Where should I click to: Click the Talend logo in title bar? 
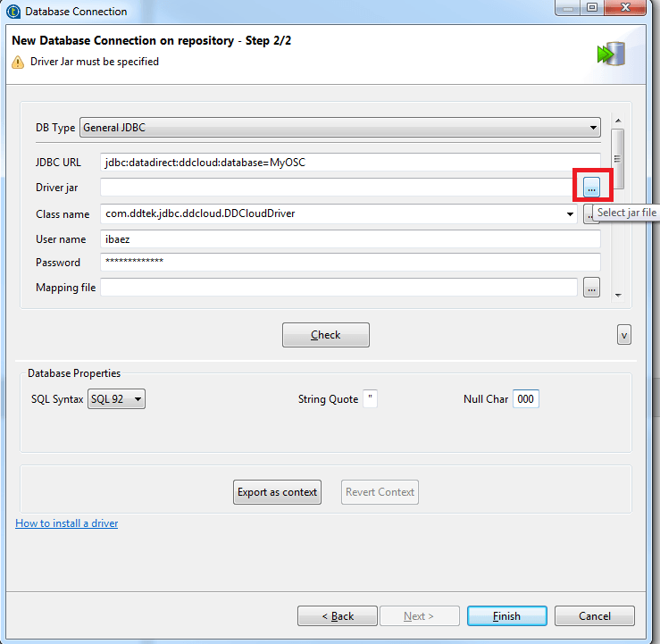(13, 12)
